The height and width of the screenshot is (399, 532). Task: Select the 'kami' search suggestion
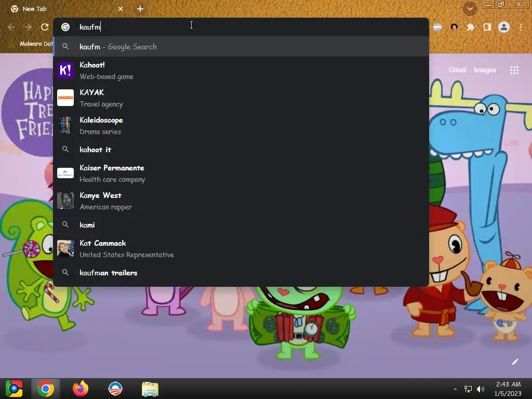click(x=241, y=225)
